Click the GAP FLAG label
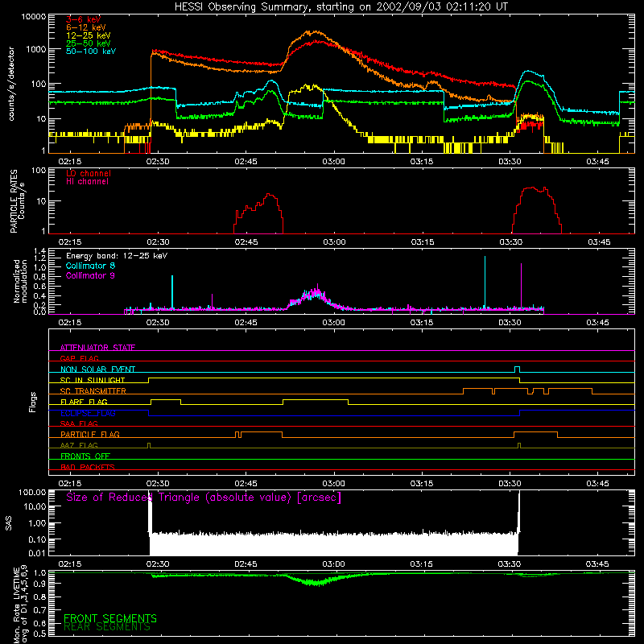This screenshot has height=644, width=644. click(79, 358)
